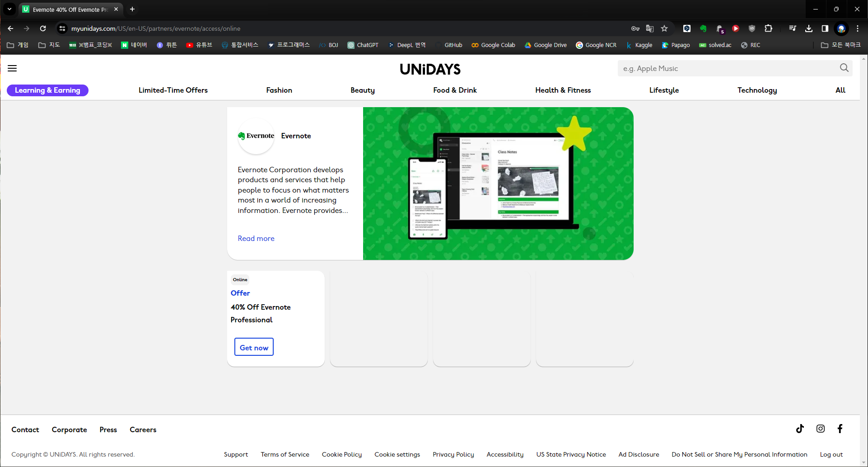Select the Learning & Earning category

[47, 90]
